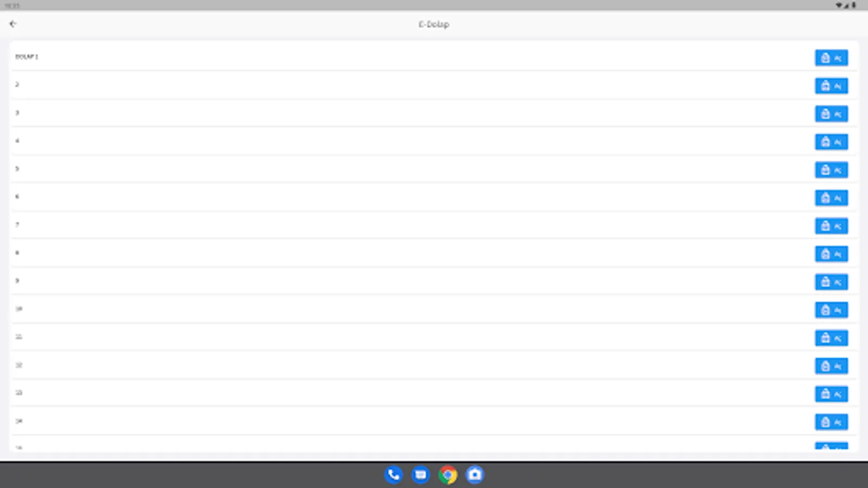
Task: Go back using the arrow icon
Action: pos(13,24)
